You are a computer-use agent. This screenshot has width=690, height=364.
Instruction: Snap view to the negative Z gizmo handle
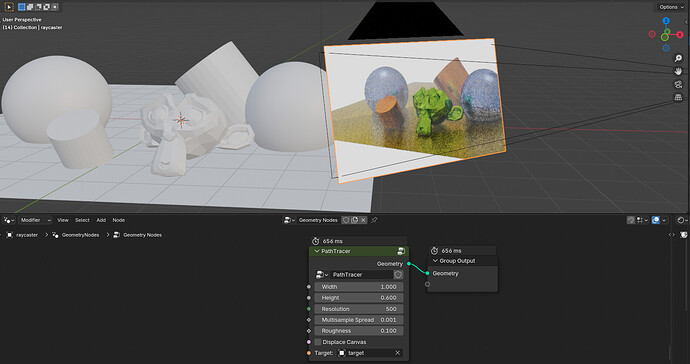tap(666, 48)
